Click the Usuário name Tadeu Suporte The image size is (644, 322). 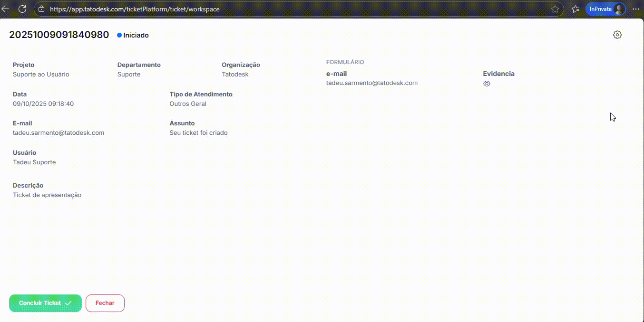click(34, 162)
